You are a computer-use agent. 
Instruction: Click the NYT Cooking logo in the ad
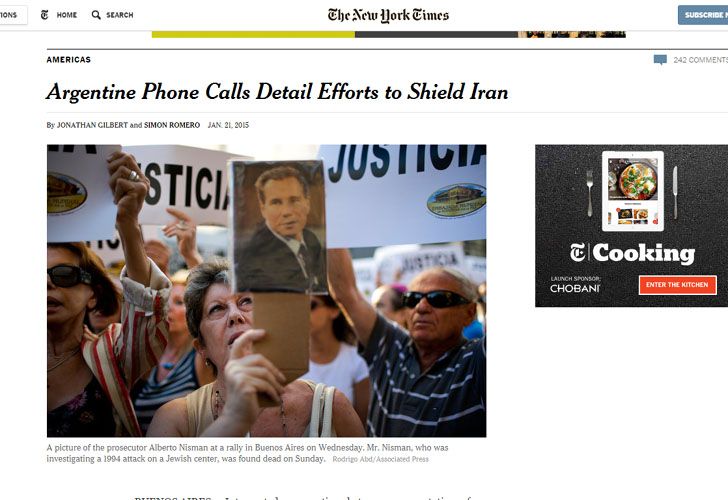click(x=632, y=253)
